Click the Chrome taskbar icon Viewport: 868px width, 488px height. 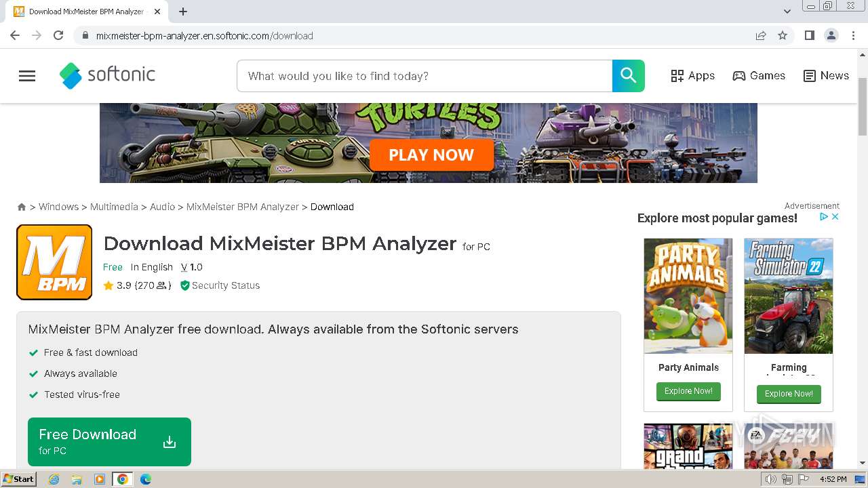pos(122,479)
